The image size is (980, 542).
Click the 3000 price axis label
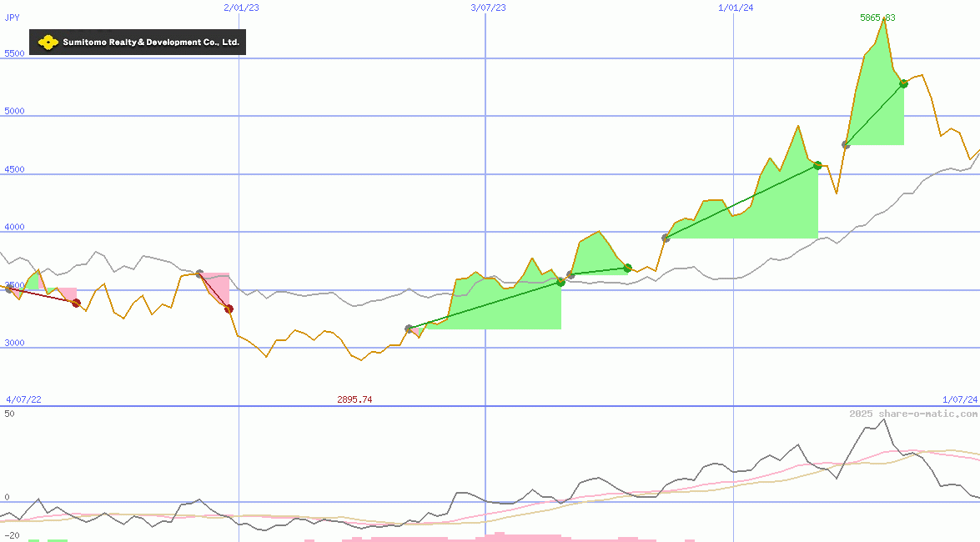[14, 343]
